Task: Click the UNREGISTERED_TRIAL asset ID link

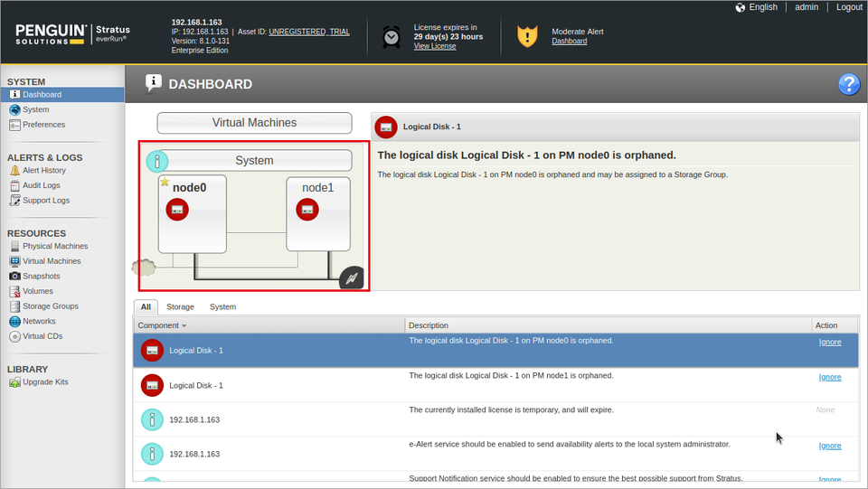Action: click(309, 32)
